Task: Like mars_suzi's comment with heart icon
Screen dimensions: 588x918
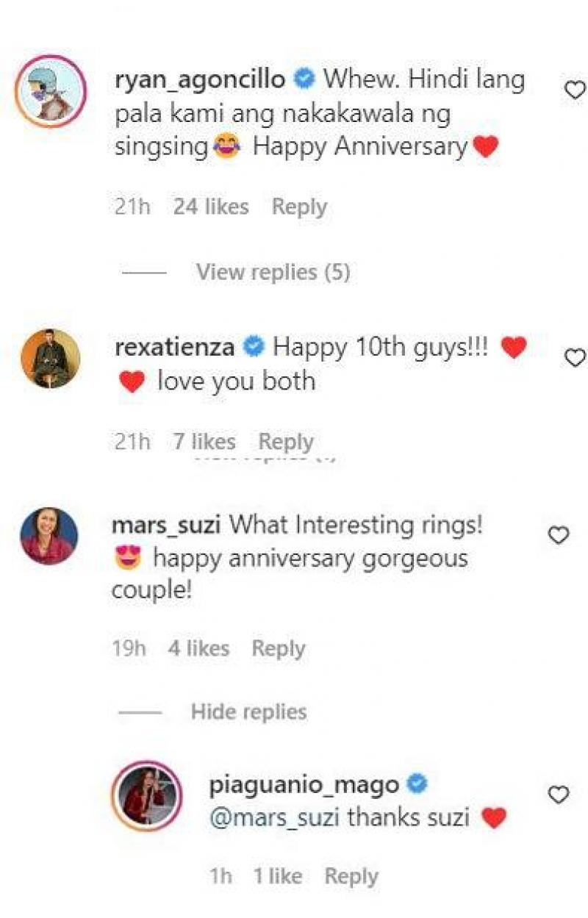Action: tap(559, 536)
